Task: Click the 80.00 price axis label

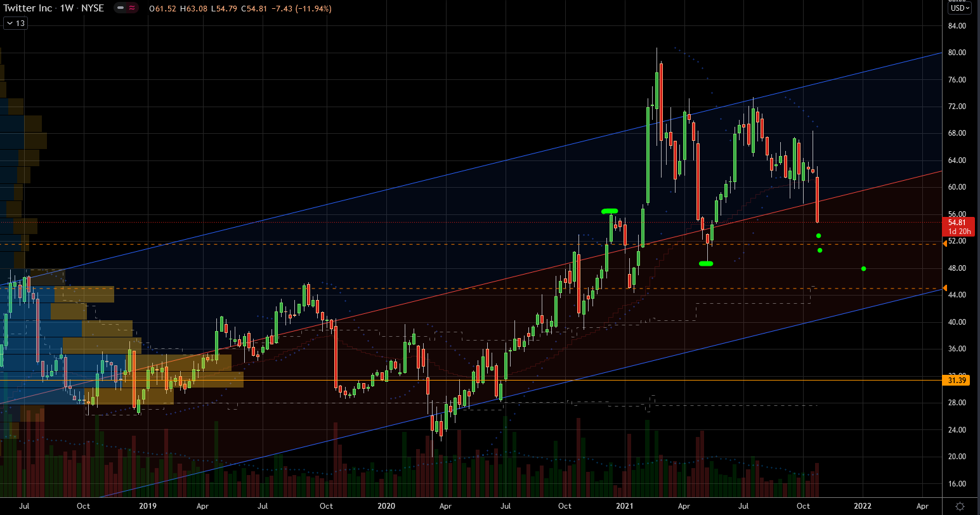Action: (958, 53)
